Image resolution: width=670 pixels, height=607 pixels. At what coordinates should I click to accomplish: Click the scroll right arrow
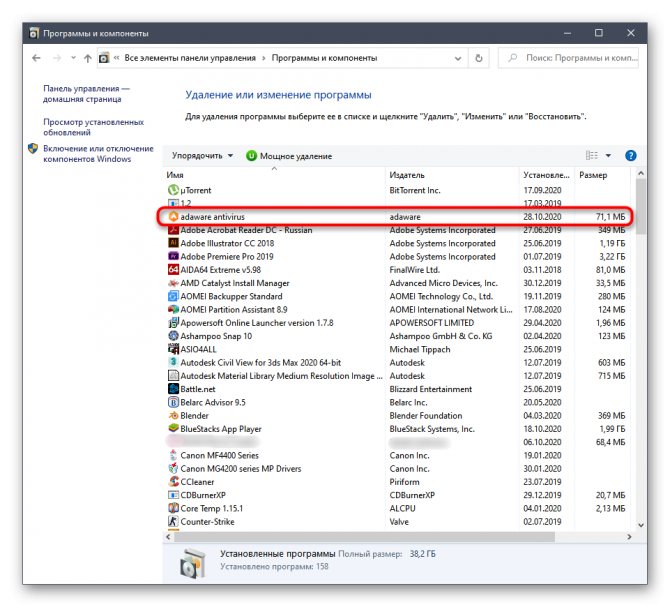[629, 537]
